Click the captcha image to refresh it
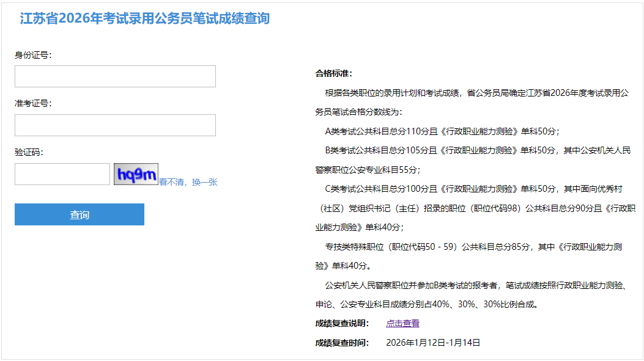The image size is (644, 361). pyautogui.click(x=136, y=174)
